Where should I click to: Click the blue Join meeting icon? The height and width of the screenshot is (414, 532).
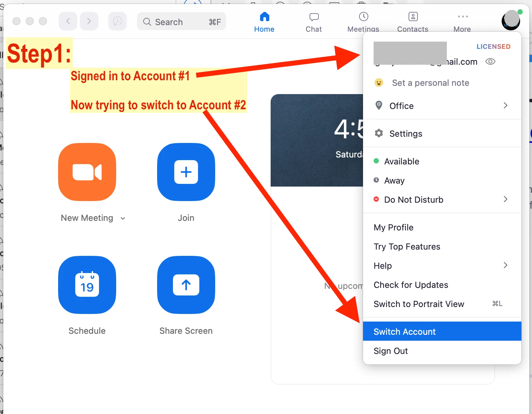coord(186,172)
